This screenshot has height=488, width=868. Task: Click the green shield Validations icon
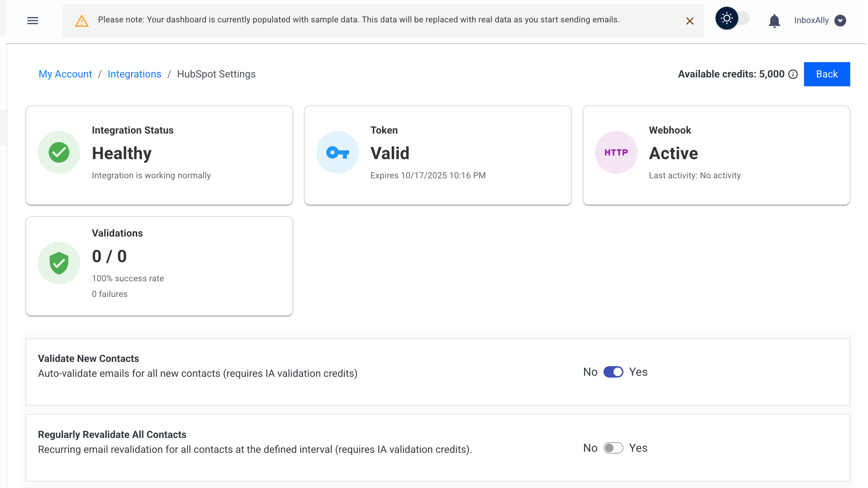(x=59, y=263)
